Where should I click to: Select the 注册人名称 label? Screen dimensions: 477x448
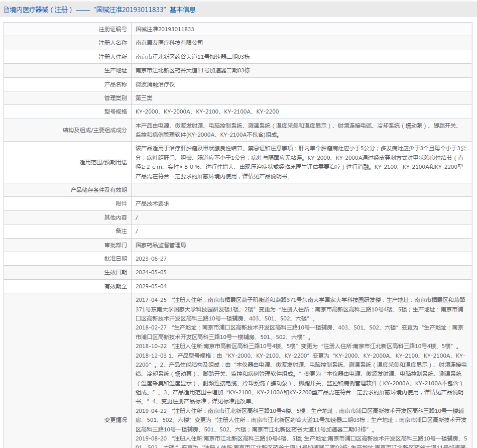coord(112,43)
